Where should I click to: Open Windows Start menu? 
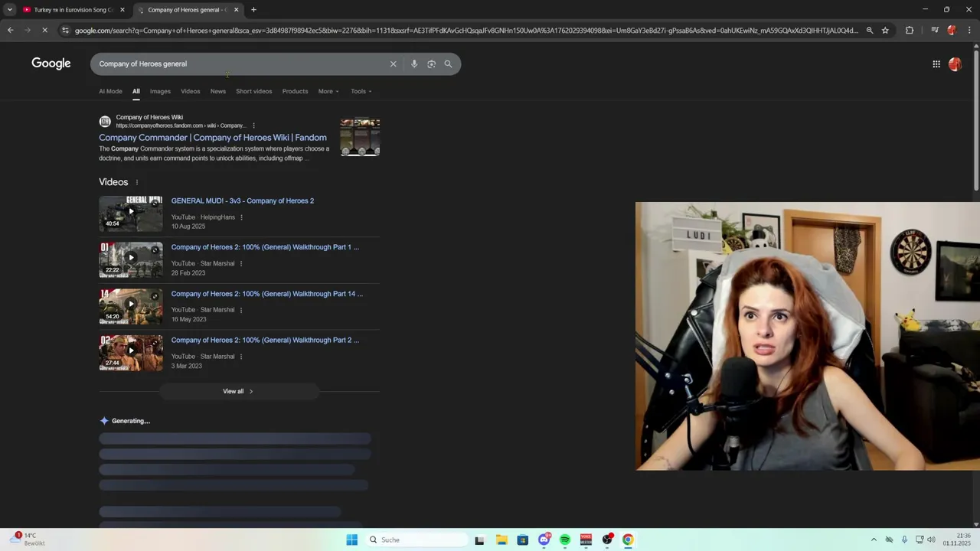coord(351,540)
